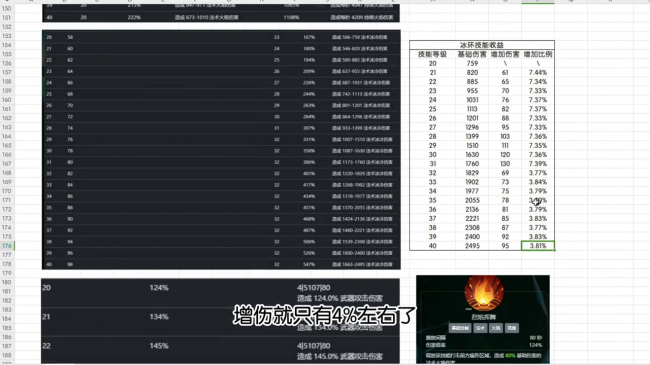The image size is (650, 365).
Task: Select the cell with value 2400
Action: click(472, 237)
